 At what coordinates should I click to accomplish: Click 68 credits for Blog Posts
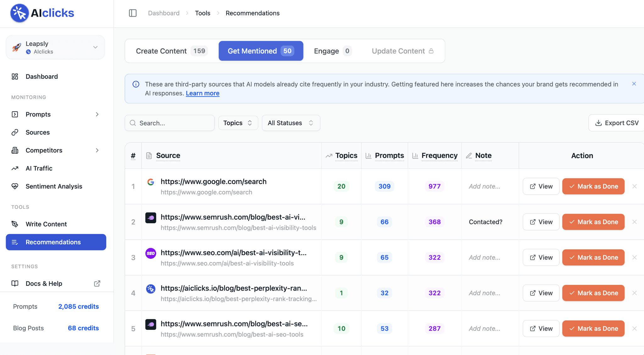(83, 328)
